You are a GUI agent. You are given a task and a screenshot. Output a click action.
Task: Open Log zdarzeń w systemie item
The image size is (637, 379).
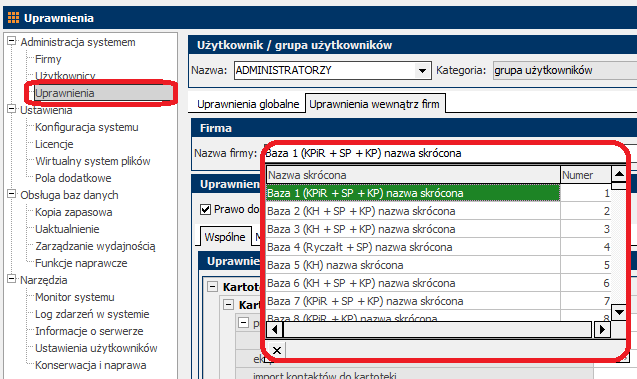pos(92,314)
